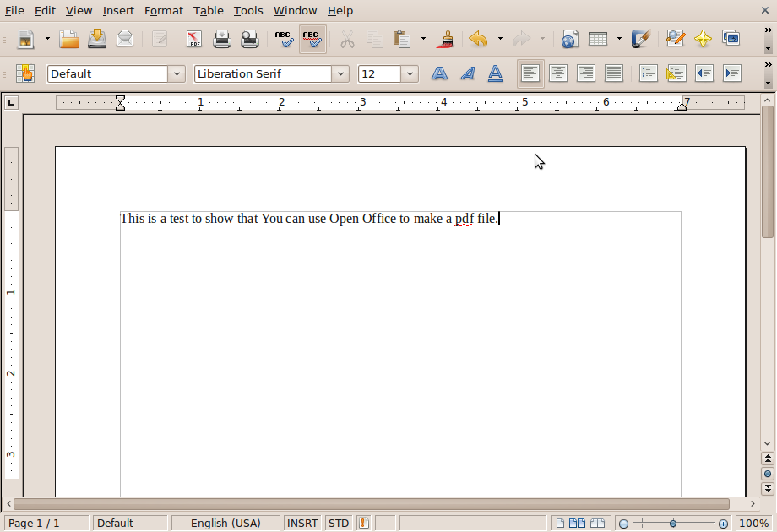The height and width of the screenshot is (532, 777).
Task: Click the Default paragraph style field
Action: 107,73
